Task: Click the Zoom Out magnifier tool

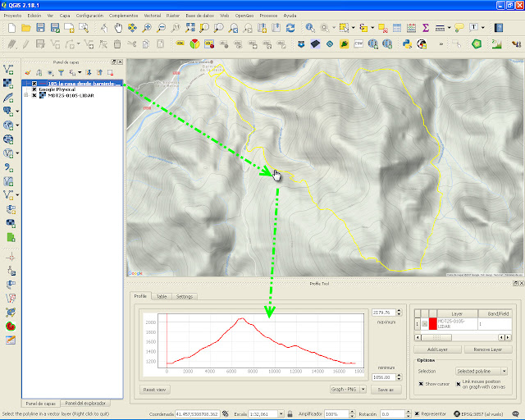Action: 162,28
